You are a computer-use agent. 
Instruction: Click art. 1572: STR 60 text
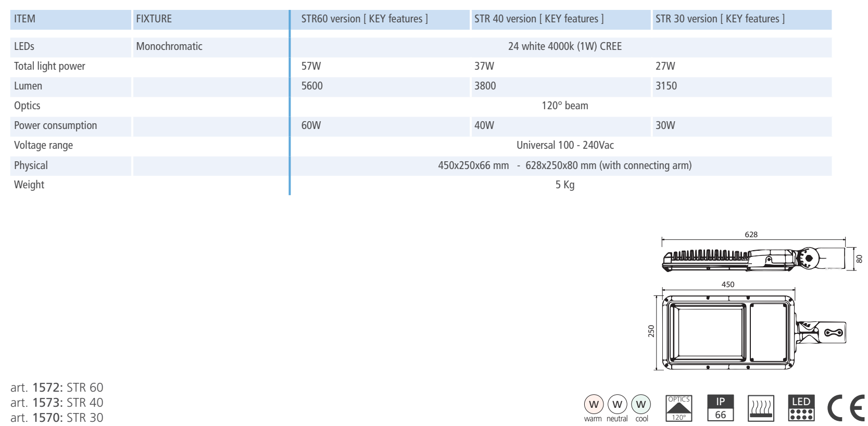pos(57,388)
